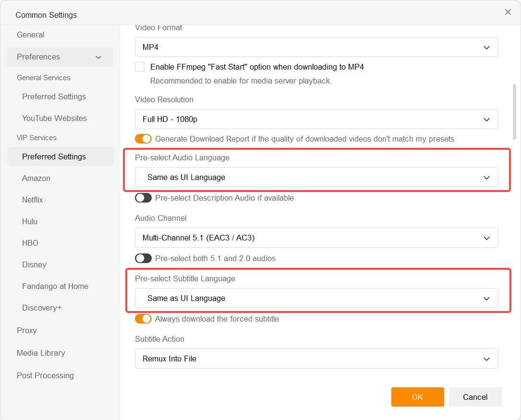Disable the Generate Download Report toggle

(x=143, y=138)
